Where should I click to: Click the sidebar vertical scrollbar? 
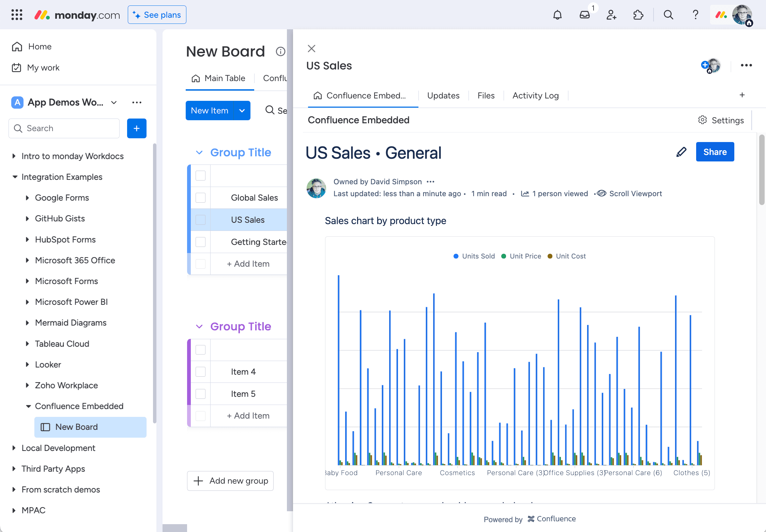coord(155,283)
